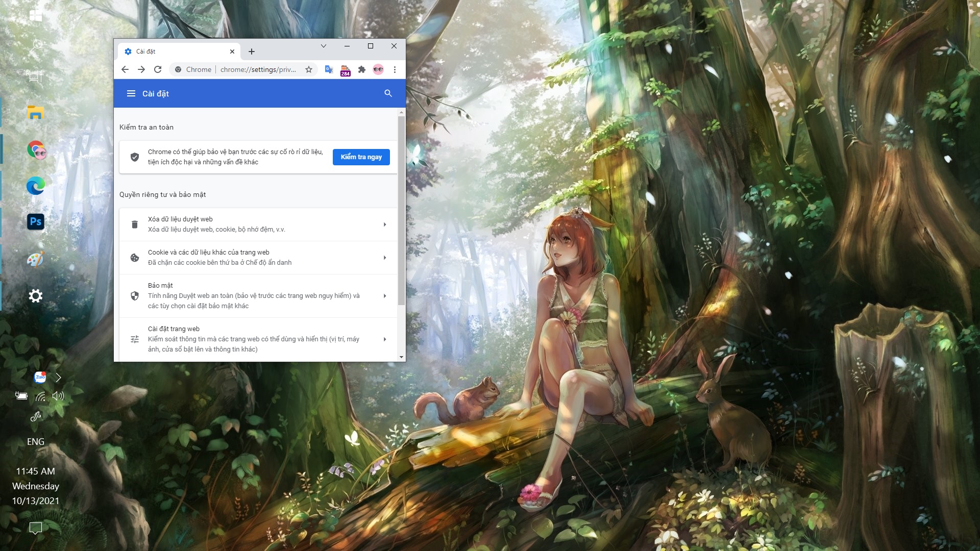
Task: Open Photoshop from the taskbar
Action: (x=36, y=221)
